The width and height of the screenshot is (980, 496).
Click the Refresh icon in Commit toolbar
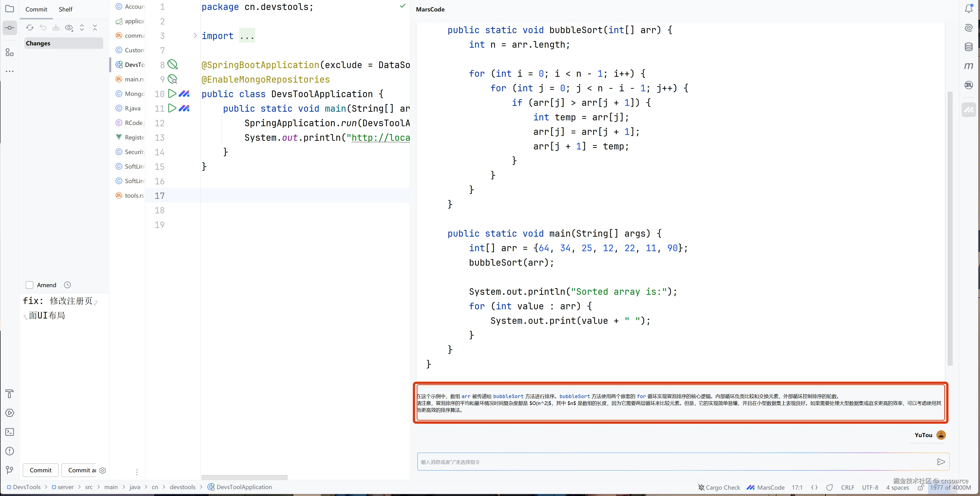point(30,27)
